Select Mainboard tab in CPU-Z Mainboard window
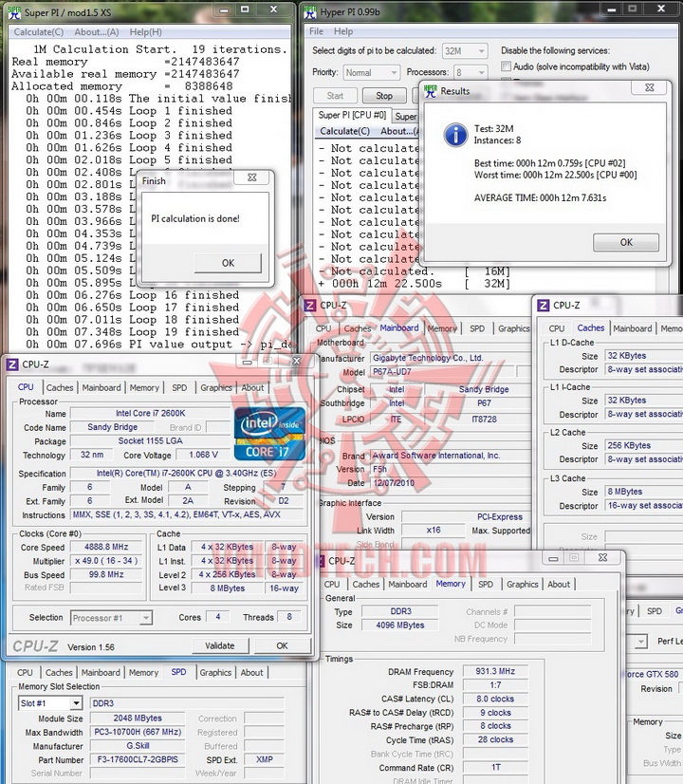The image size is (683, 784). (399, 328)
